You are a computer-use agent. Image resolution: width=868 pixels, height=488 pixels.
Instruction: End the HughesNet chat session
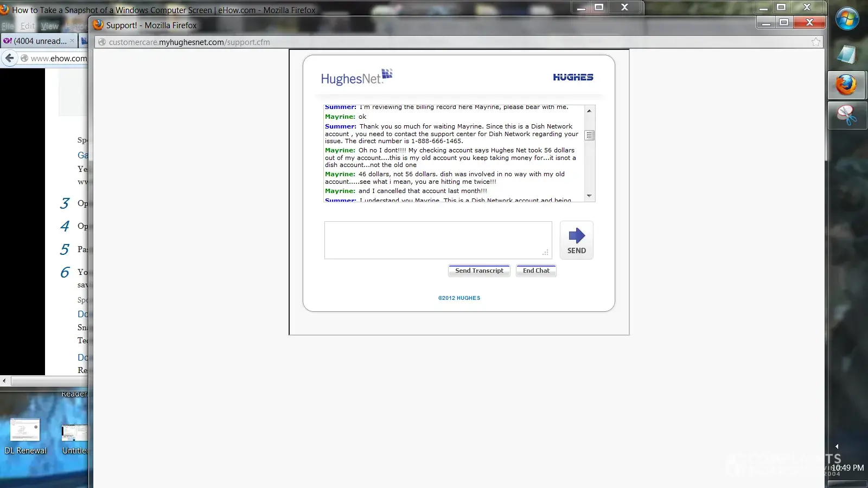pyautogui.click(x=536, y=271)
